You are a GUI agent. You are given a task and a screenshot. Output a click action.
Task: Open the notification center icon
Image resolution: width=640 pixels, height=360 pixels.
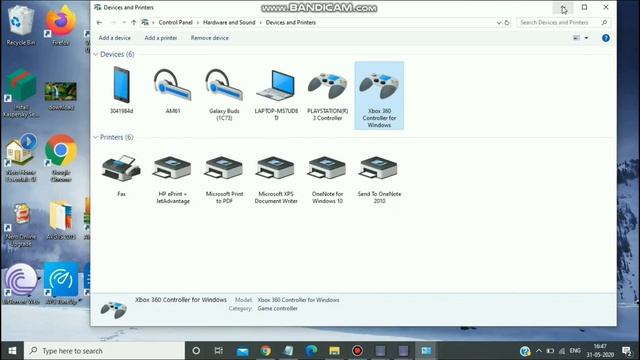coord(627,351)
